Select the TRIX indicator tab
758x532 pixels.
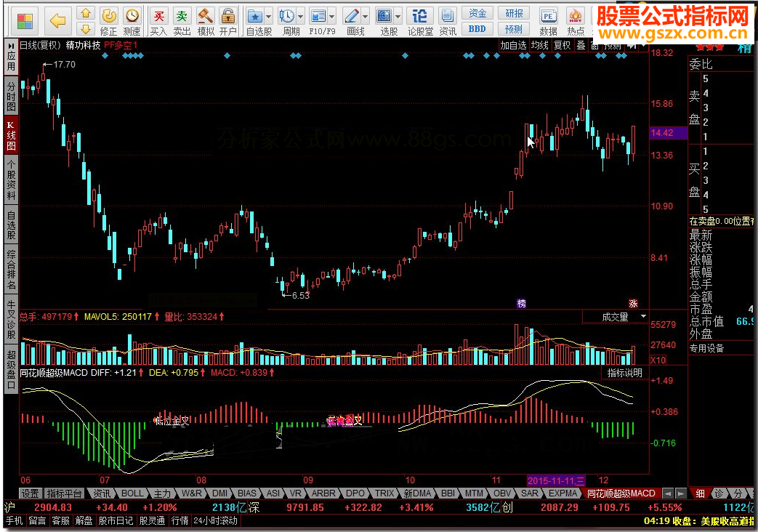pos(384,493)
